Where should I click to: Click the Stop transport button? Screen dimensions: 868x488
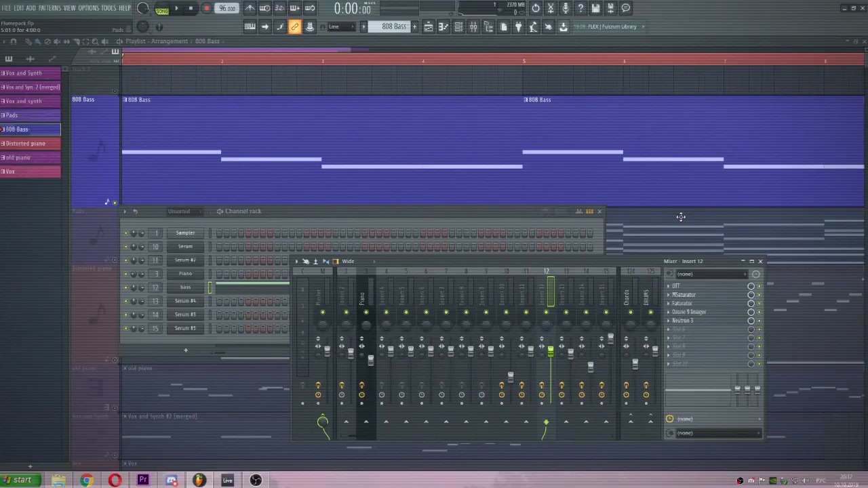(191, 9)
